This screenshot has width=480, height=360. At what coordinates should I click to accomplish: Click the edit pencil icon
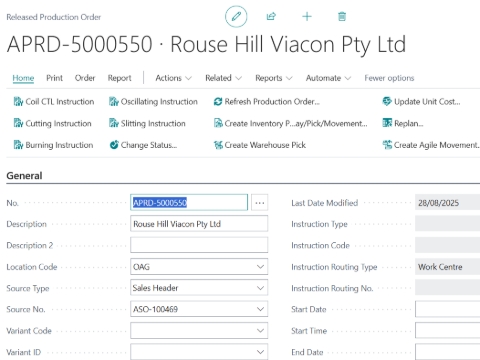point(236,16)
